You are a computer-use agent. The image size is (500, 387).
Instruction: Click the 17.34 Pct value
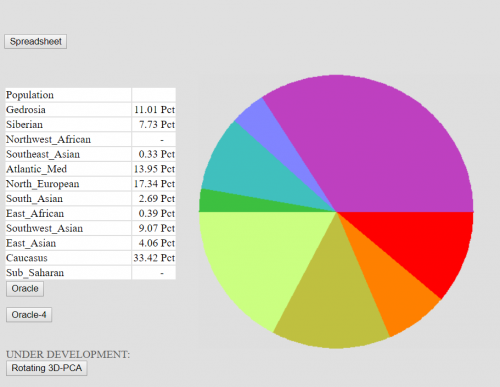pyautogui.click(x=154, y=184)
